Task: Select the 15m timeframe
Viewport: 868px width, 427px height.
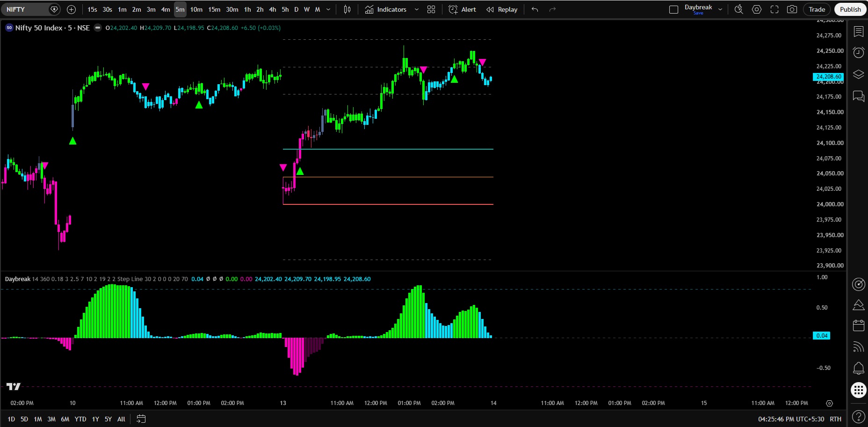Action: (x=214, y=9)
